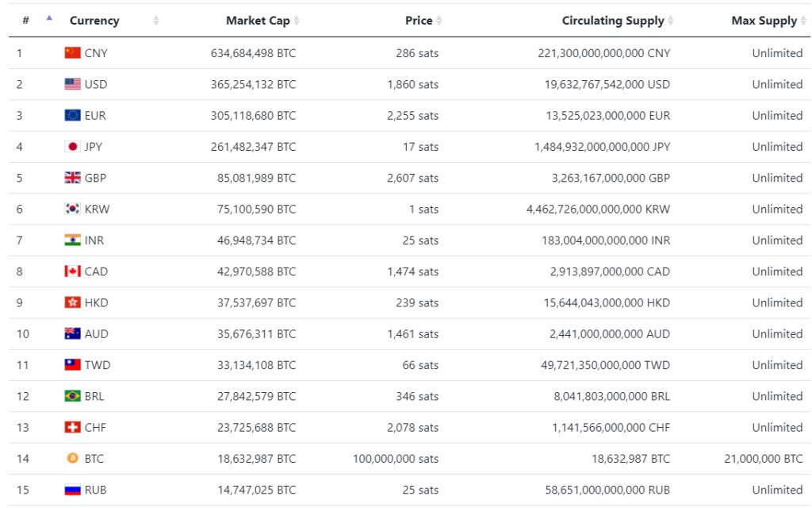Click the Canada flag icon

72,271
